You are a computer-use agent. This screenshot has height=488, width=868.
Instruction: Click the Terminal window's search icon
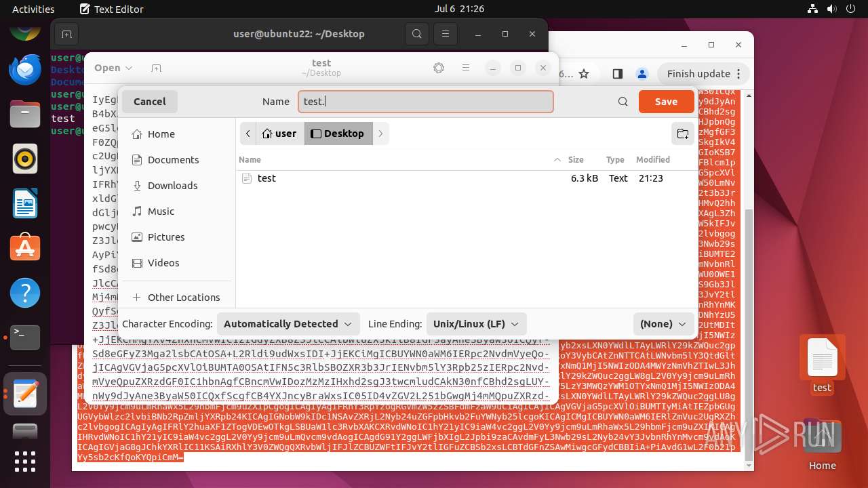click(x=417, y=34)
